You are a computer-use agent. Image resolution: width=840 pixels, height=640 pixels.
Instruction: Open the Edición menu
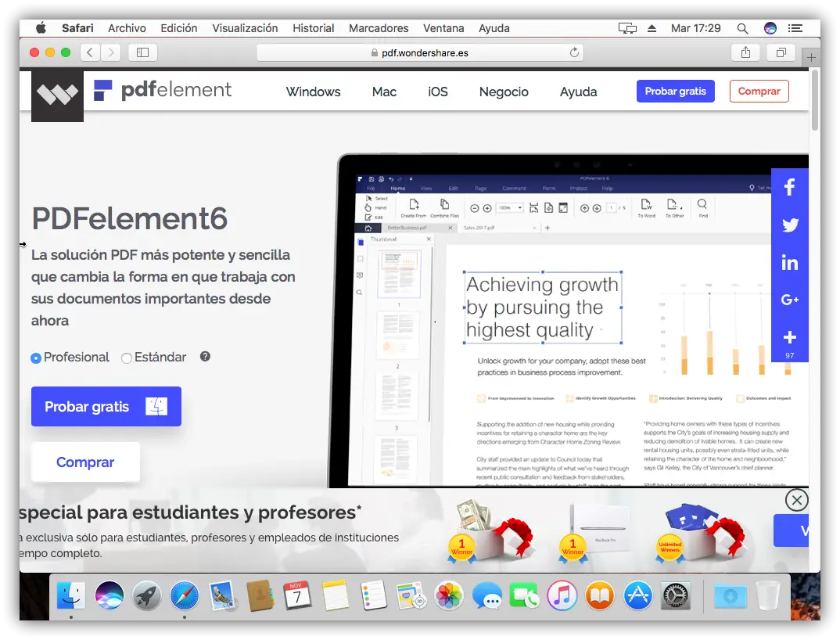179,28
